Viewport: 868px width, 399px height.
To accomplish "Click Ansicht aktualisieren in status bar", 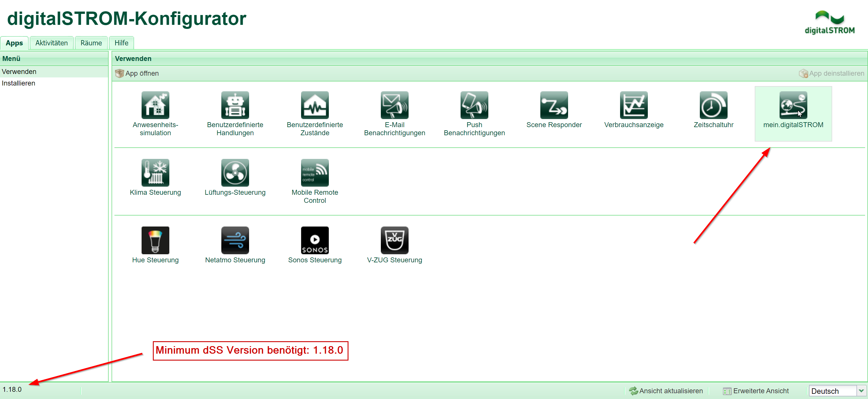I will (x=666, y=391).
